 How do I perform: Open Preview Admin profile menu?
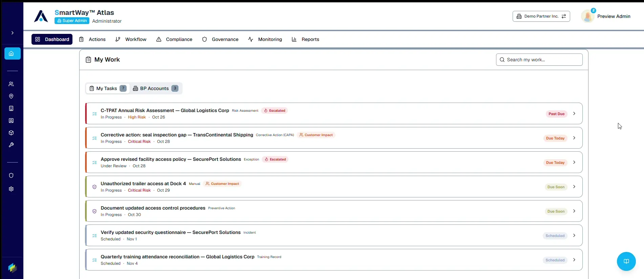click(614, 16)
